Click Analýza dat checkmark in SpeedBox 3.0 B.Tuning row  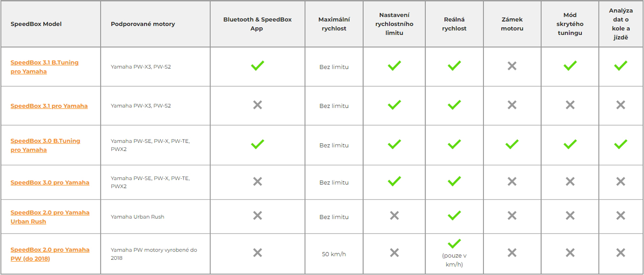[621, 144]
